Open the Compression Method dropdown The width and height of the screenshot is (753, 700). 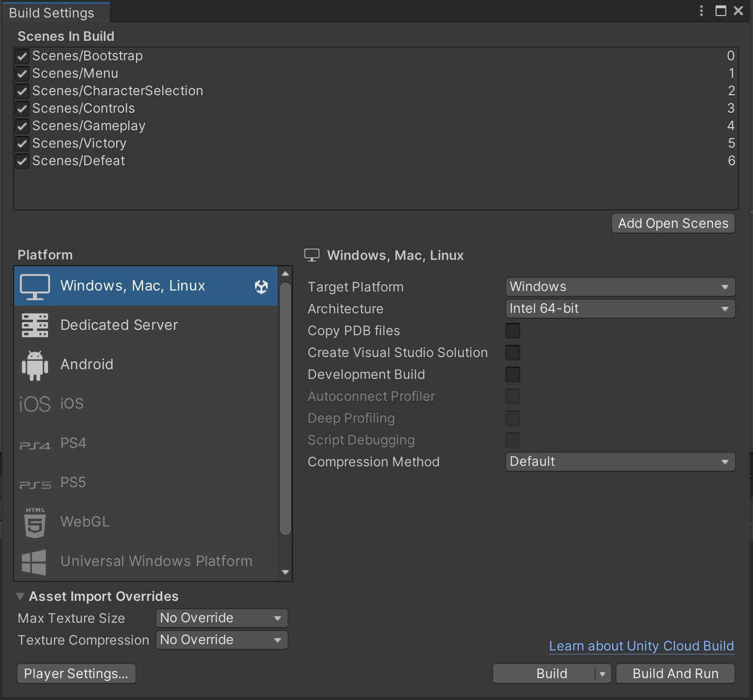[x=620, y=461]
